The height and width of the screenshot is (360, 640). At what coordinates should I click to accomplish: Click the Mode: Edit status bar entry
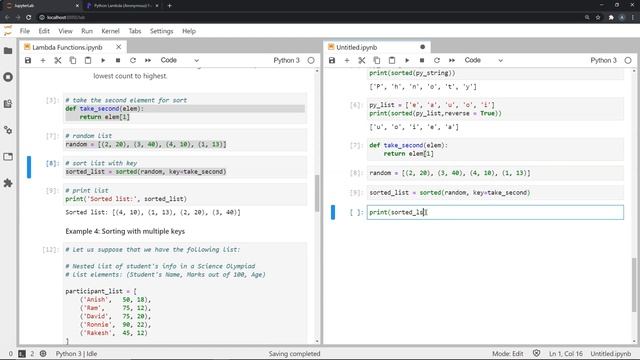pyautogui.click(x=507, y=354)
